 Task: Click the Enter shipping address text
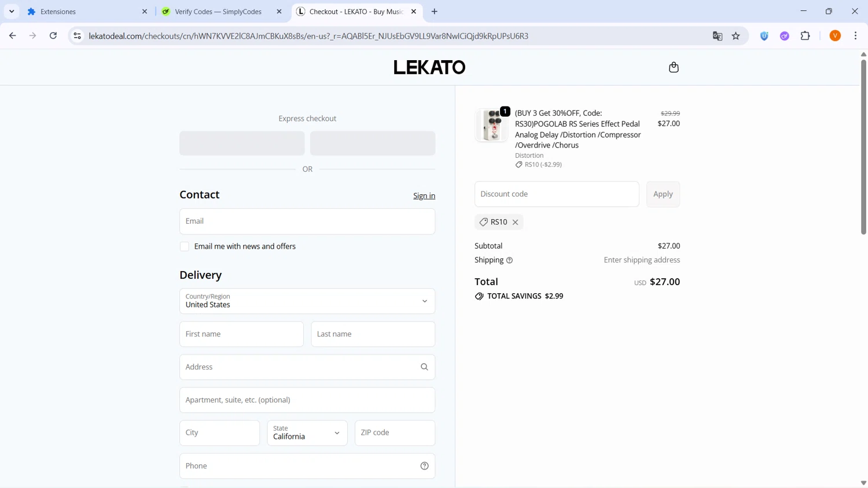point(642,260)
